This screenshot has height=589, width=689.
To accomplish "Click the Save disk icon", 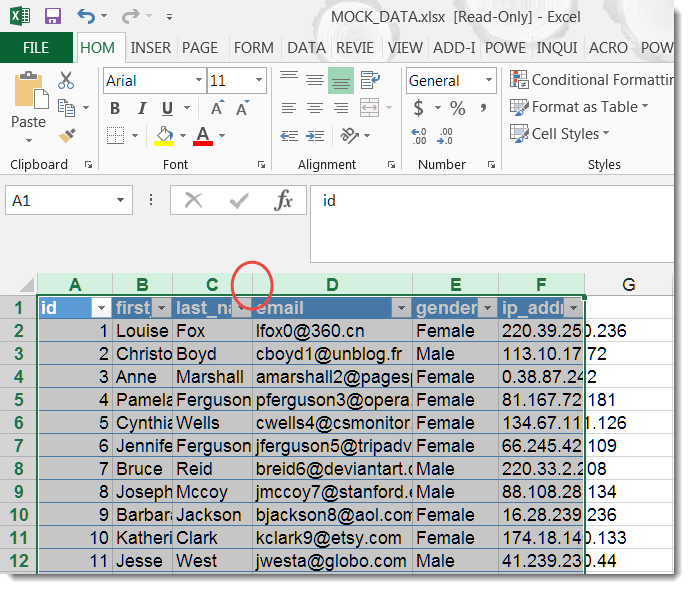I will click(x=53, y=17).
